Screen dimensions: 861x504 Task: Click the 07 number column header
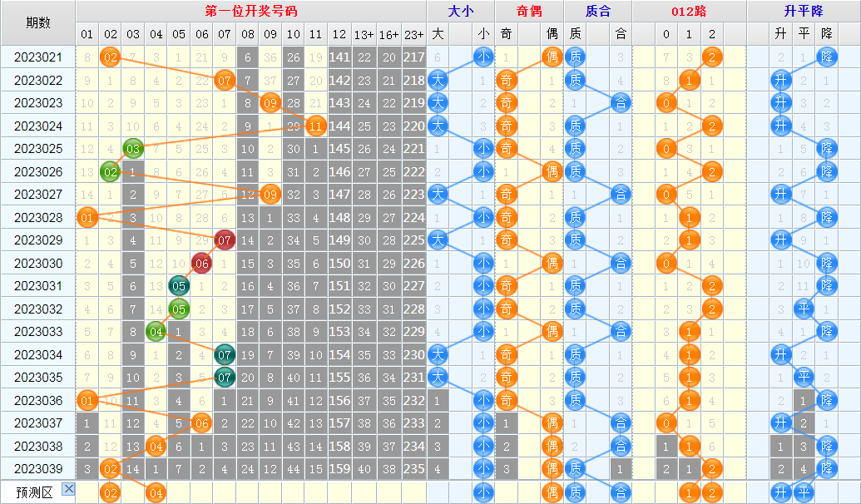tap(224, 34)
